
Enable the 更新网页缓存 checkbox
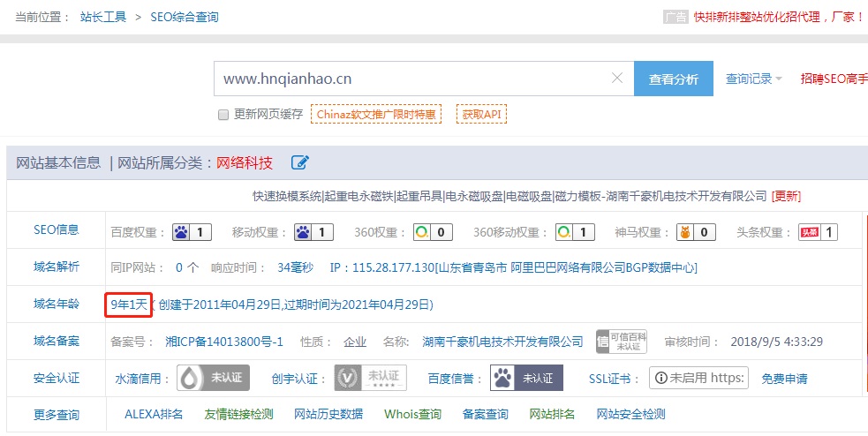[223, 115]
